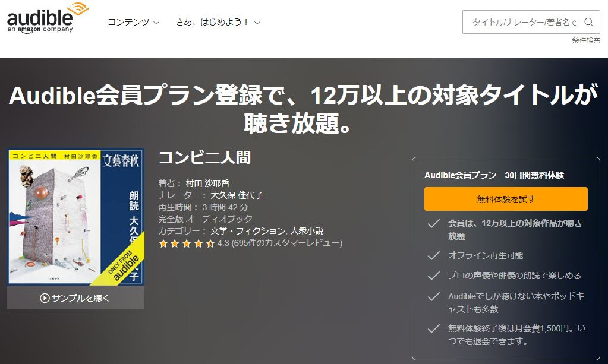The image size is (608, 364).
Task: Click the コンビニ人間 book cover thumbnail
Action: 75,217
